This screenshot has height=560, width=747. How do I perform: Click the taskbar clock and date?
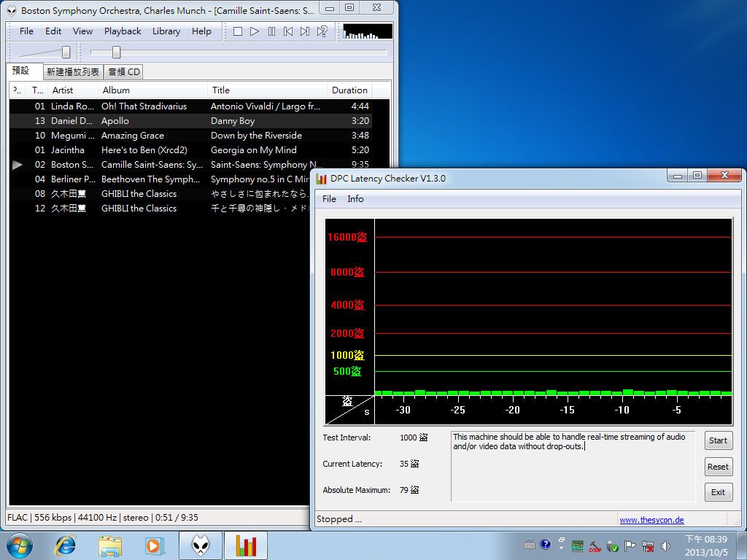coord(706,546)
